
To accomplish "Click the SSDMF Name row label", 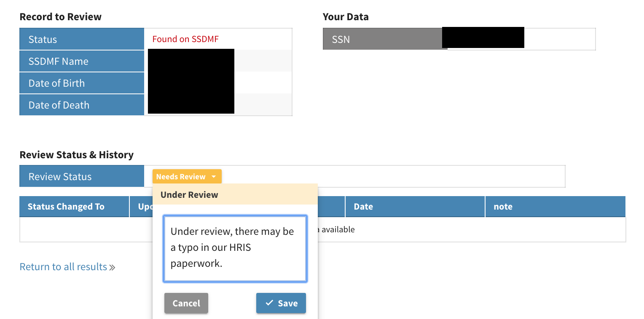I will [x=59, y=61].
